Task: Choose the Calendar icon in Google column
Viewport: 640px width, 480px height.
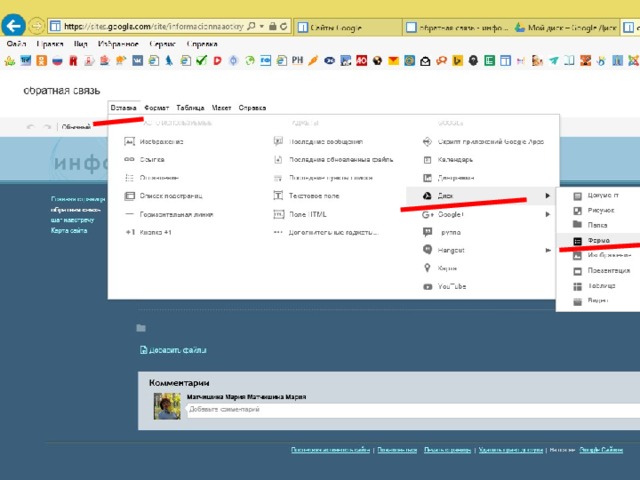Action: tap(428, 159)
